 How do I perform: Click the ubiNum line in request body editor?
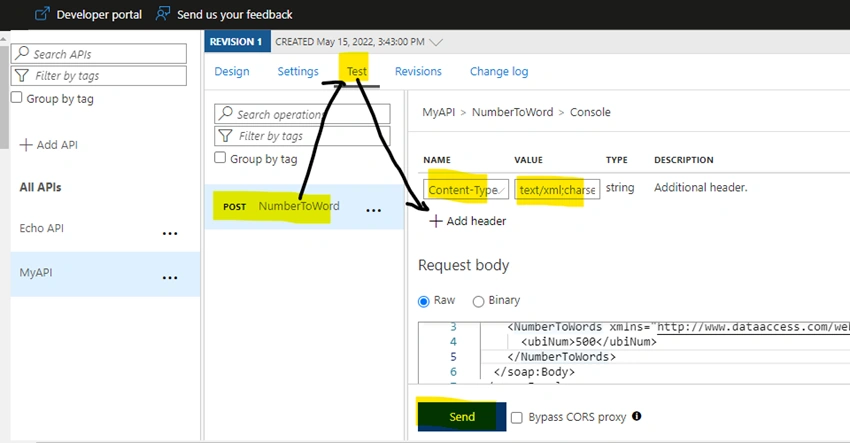coord(589,342)
